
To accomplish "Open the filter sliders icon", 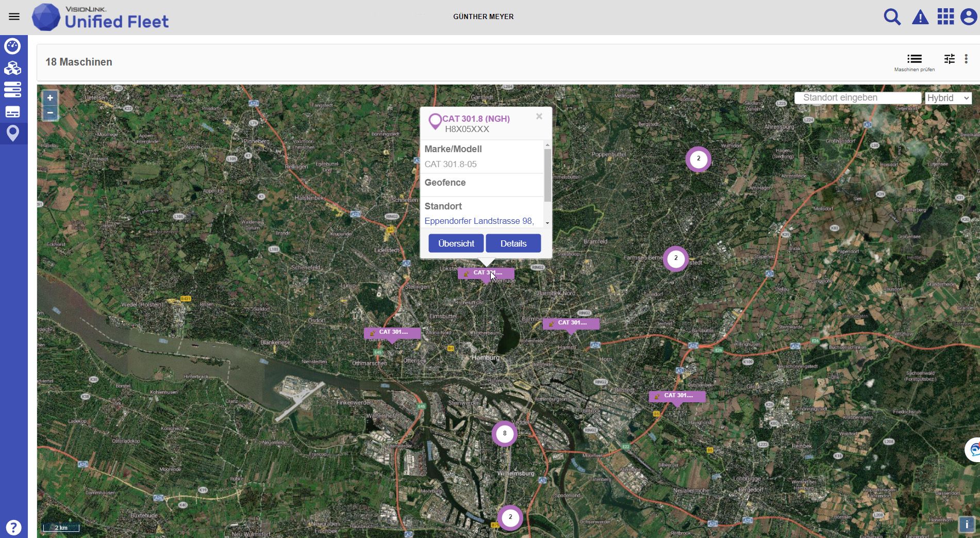I will pos(950,59).
